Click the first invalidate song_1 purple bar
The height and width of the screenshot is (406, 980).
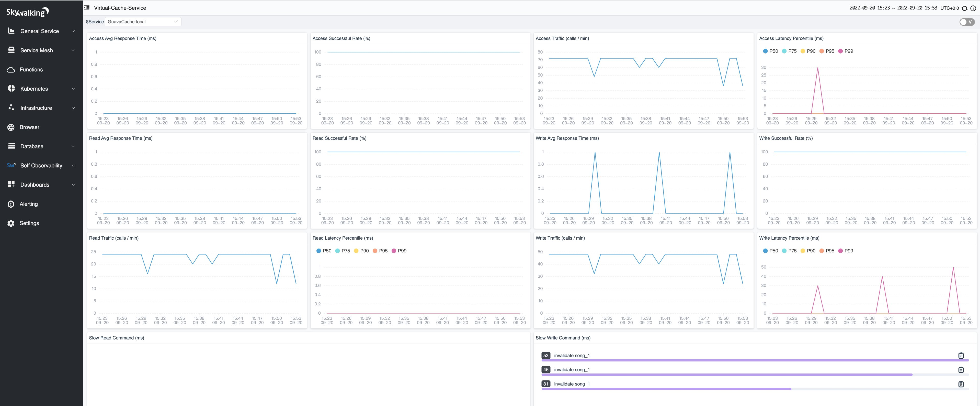[755, 360]
